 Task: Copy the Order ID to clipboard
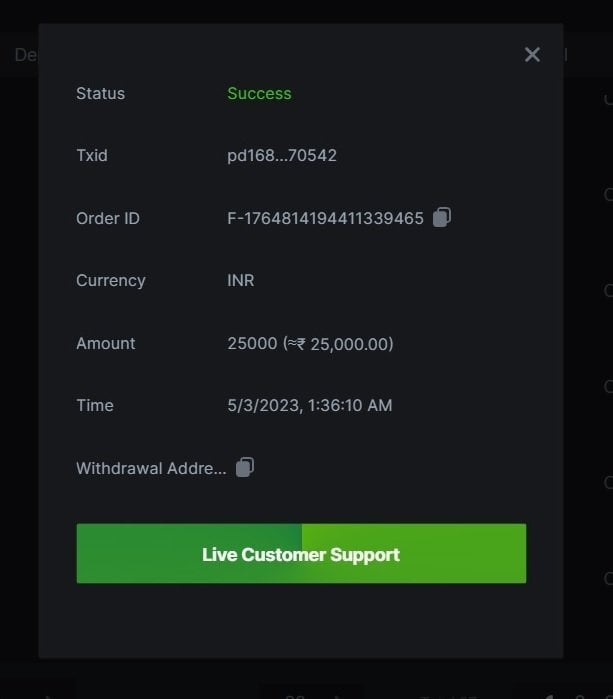[x=442, y=217]
